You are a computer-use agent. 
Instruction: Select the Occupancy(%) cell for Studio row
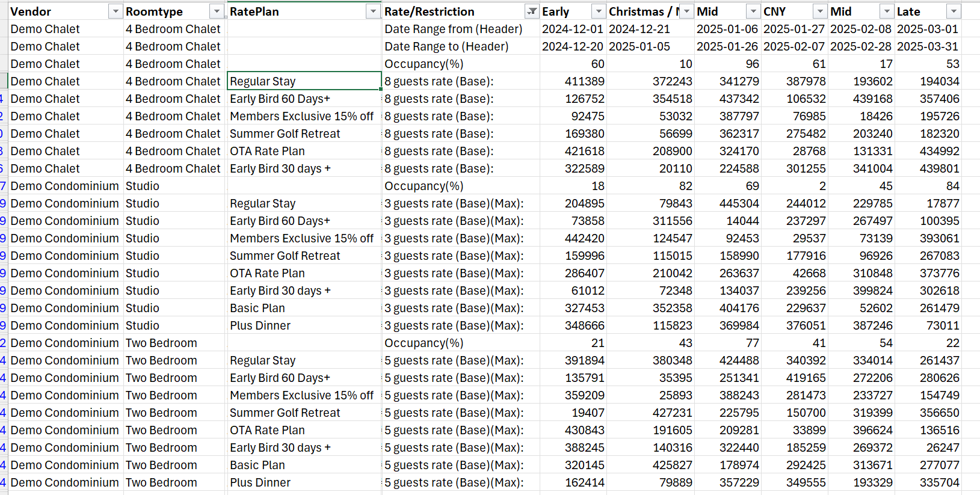(x=424, y=186)
